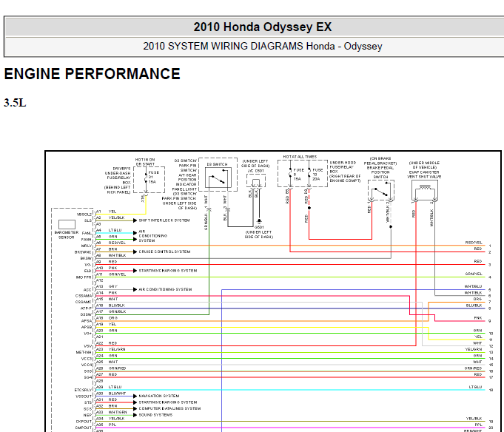Click 'CRUISE CONTROL SYSTEM' reference label
Screen dimensions: 504x432
pyautogui.click(x=164, y=252)
